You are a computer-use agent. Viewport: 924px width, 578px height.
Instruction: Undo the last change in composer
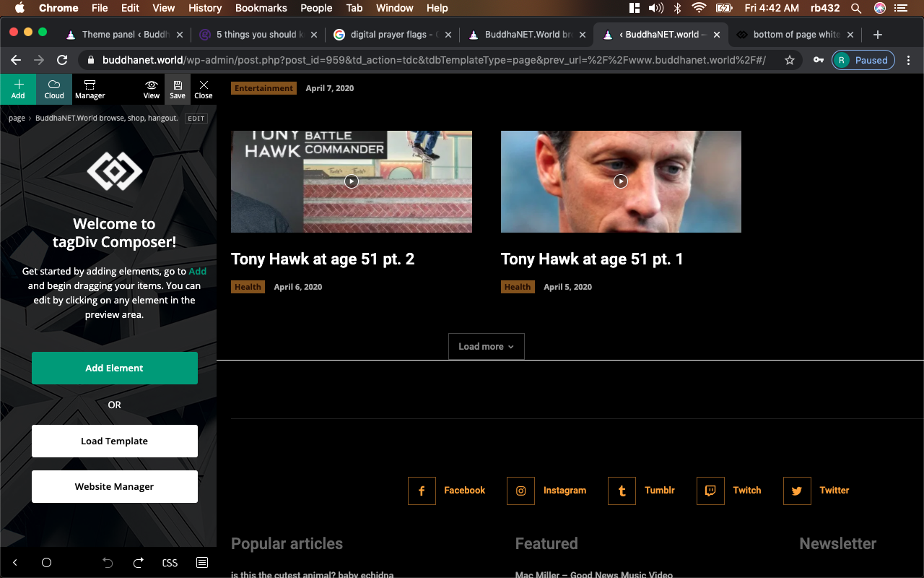pos(108,563)
